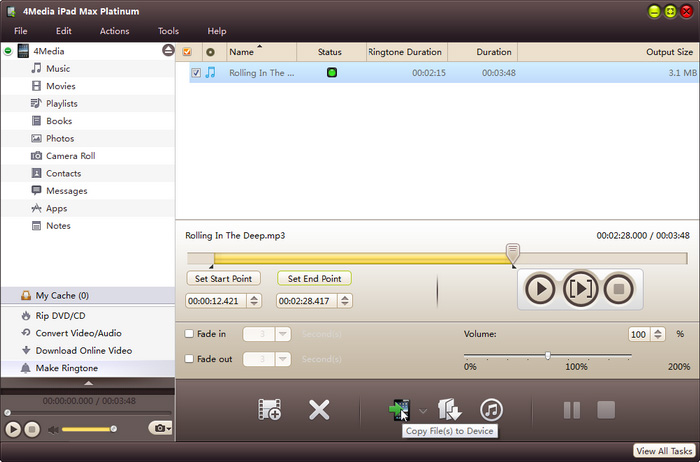Click the Copy File(s) to Device icon
Screen dimensions: 700x462
click(399, 409)
